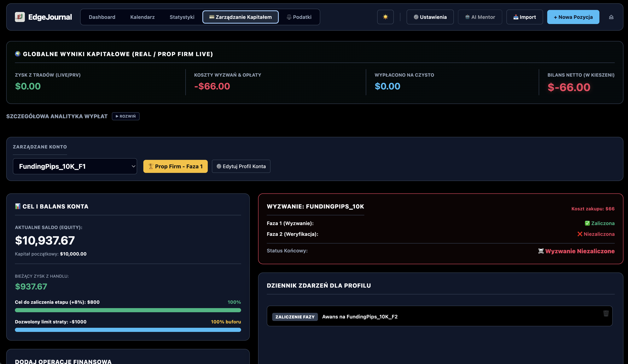The image size is (628, 364).
Task: Click the ZALICZENIE FAZY tag
Action: (x=295, y=317)
